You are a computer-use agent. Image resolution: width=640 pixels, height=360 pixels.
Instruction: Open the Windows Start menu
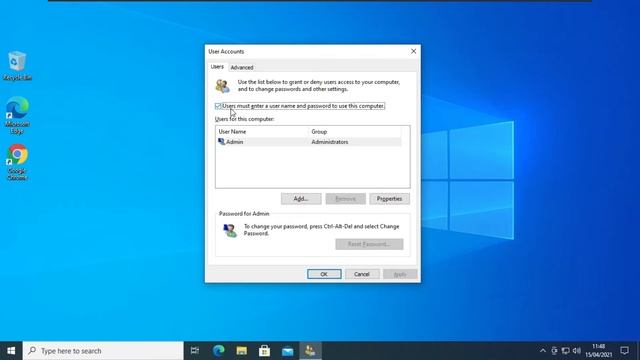[11, 351]
